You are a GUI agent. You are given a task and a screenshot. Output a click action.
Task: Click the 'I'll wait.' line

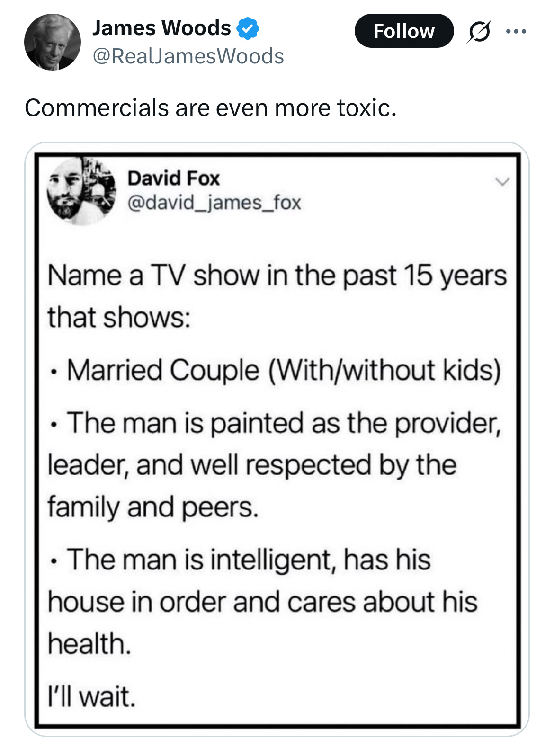[x=92, y=696]
